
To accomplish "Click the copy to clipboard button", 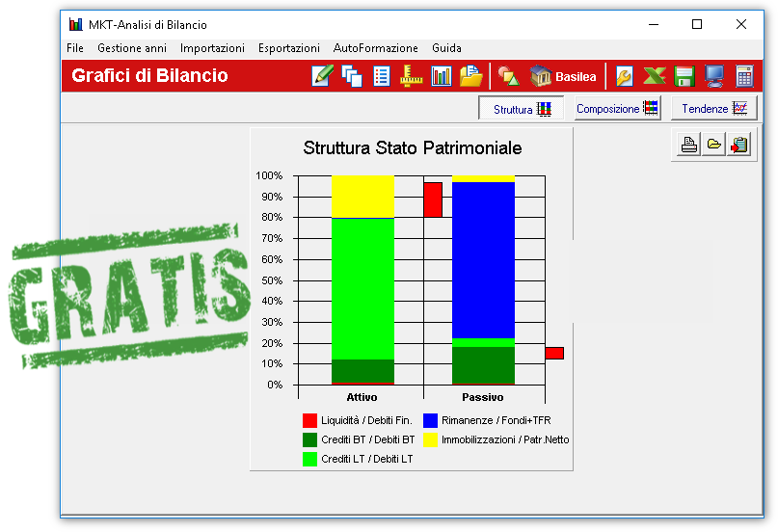I will [x=739, y=145].
